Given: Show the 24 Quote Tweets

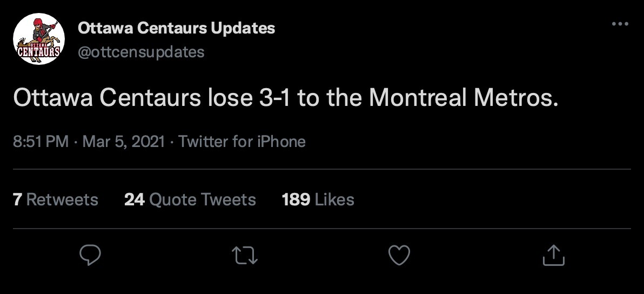Looking at the screenshot, I should 190,199.
